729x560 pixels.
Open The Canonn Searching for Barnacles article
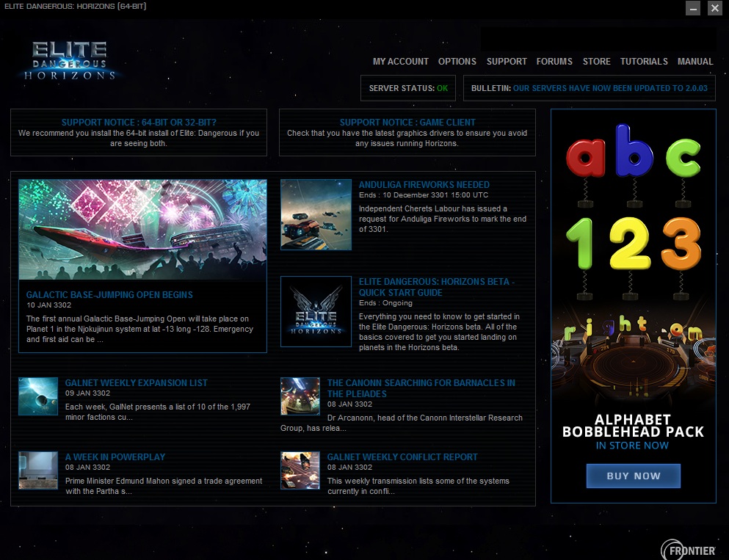pyautogui.click(x=421, y=388)
